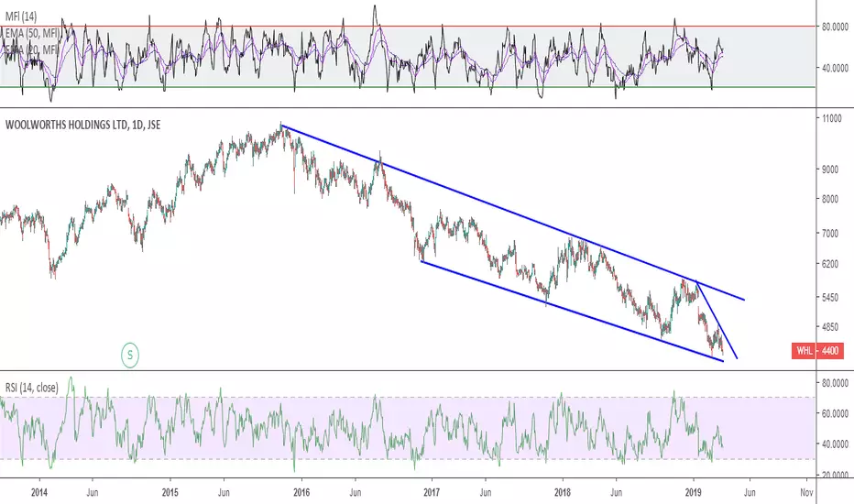The height and width of the screenshot is (504, 854).
Task: Click the 2014 label on time axis
Action: 39,493
